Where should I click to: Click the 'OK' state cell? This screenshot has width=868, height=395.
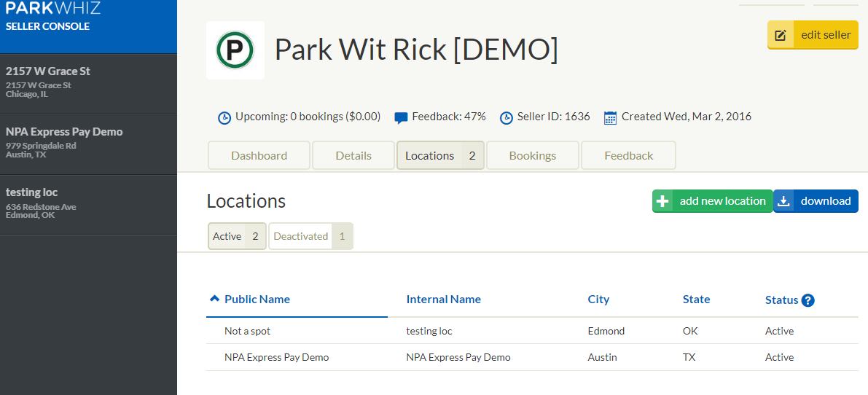pyautogui.click(x=690, y=332)
